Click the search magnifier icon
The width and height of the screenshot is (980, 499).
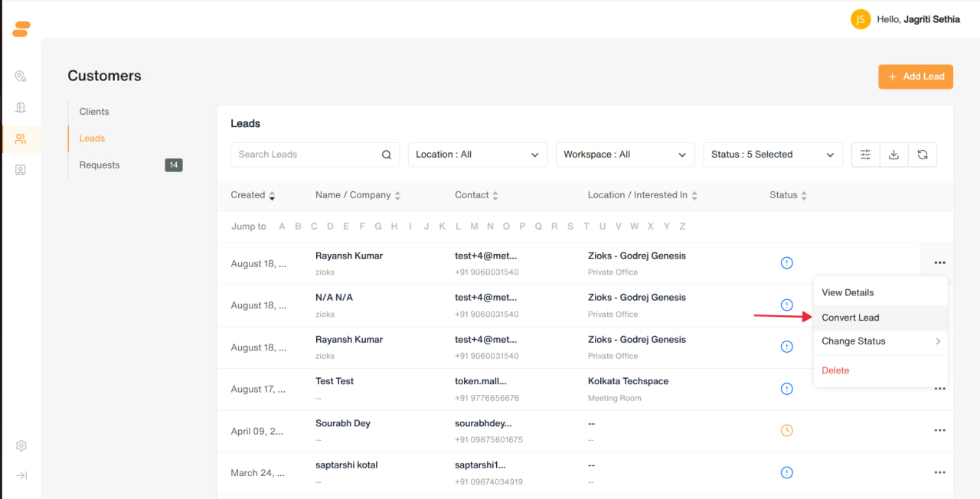[x=387, y=155]
